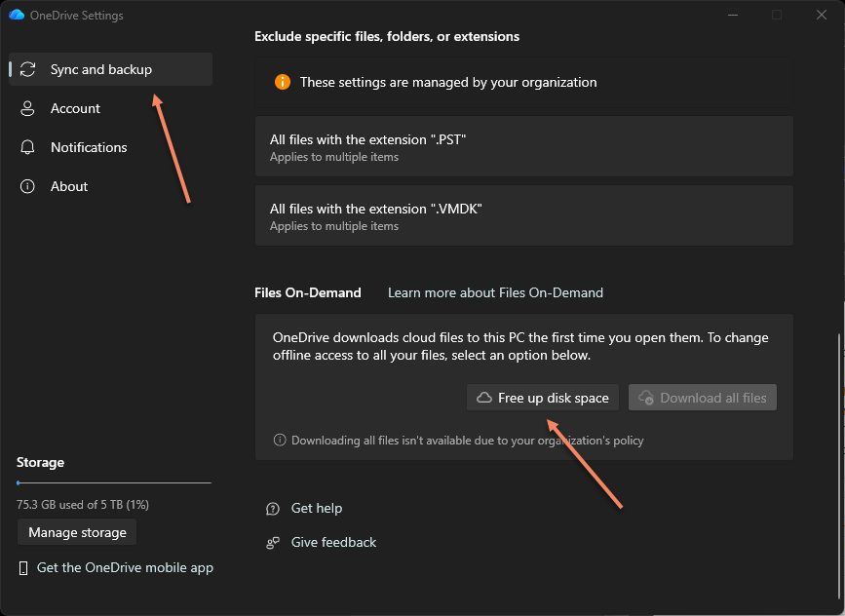Minimize the OneDrive Settings window
This screenshot has width=845, height=616.
click(x=733, y=15)
